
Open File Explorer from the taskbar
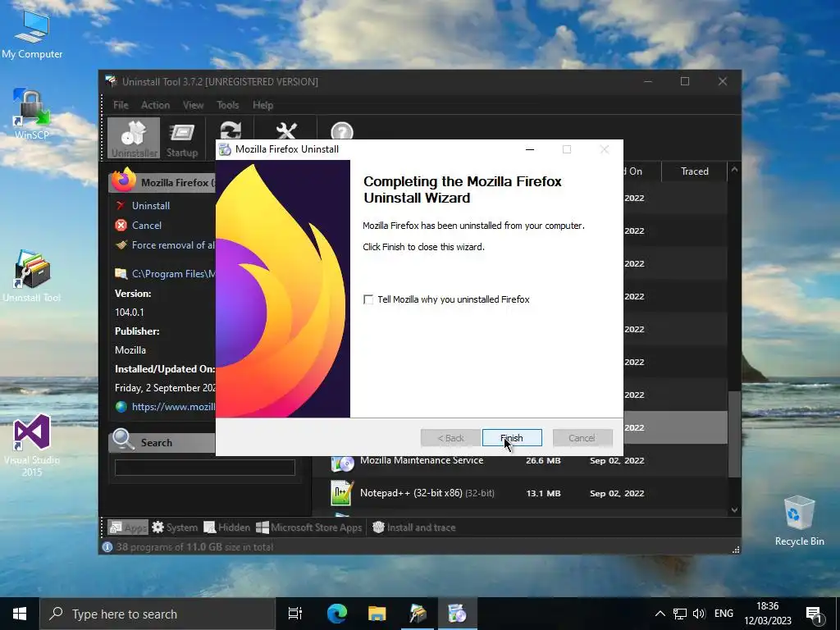(x=377, y=614)
